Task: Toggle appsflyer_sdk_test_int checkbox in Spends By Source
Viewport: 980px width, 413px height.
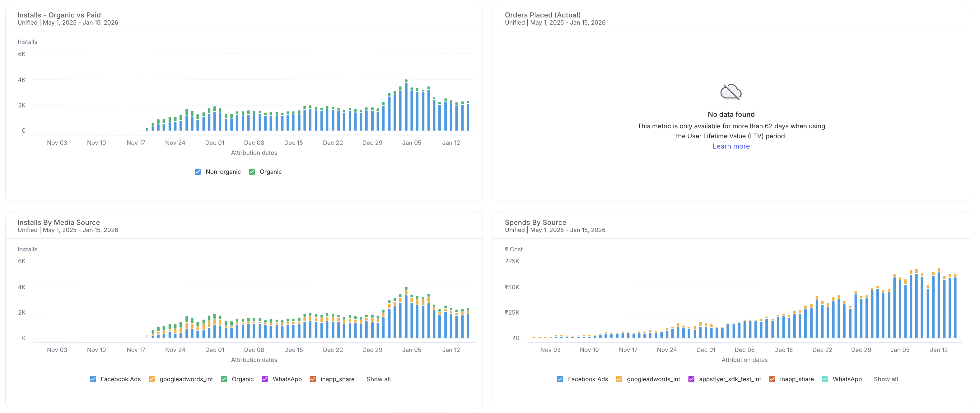Action: (x=691, y=379)
